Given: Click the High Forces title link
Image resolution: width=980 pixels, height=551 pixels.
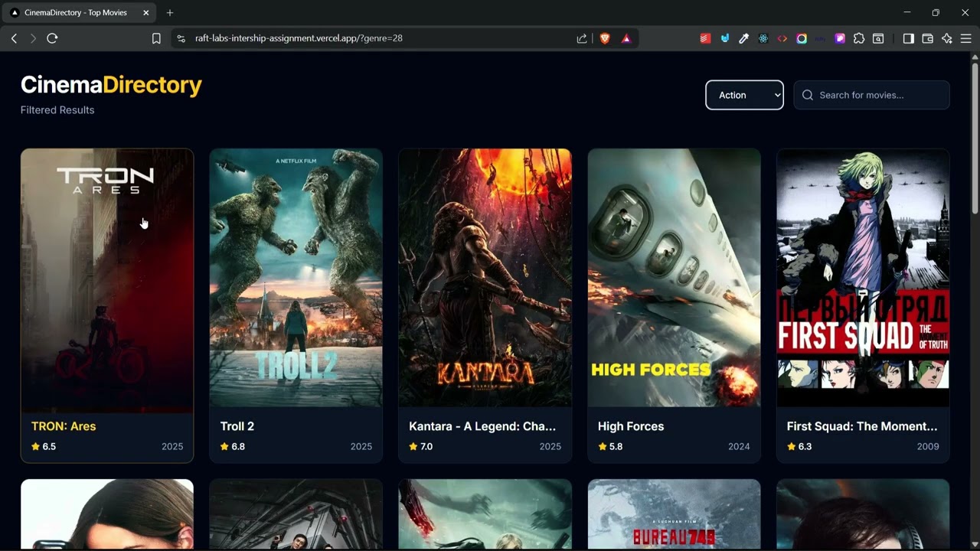Looking at the screenshot, I should (x=631, y=426).
